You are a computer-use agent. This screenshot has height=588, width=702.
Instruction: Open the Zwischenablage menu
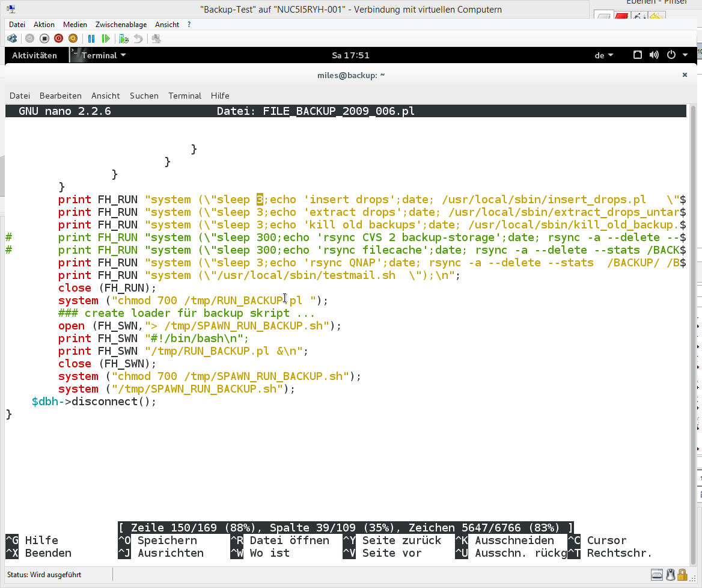pyautogui.click(x=121, y=25)
